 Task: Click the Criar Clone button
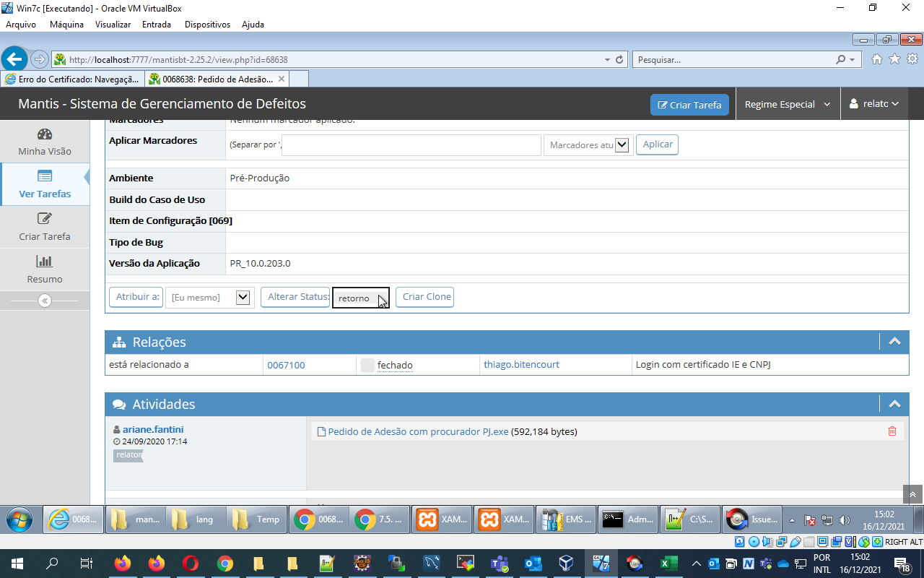(x=425, y=297)
